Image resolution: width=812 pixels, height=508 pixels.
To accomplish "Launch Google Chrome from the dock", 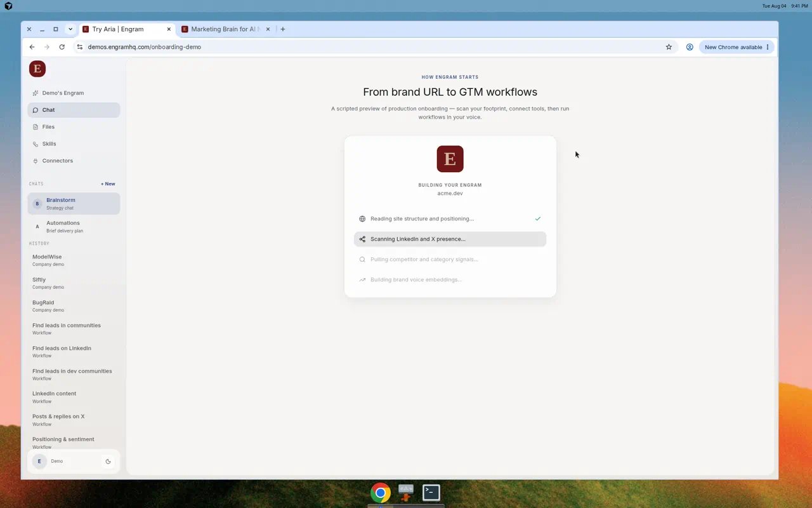I will click(381, 493).
